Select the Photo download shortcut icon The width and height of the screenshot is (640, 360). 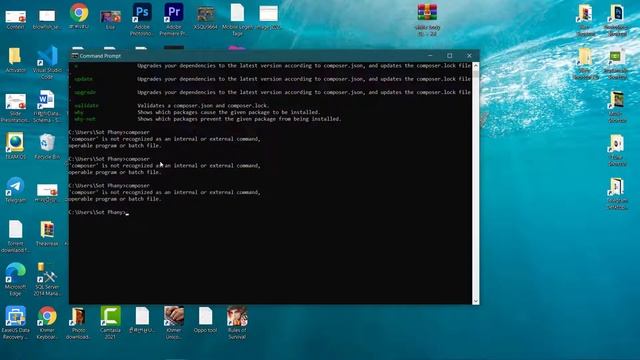[x=78, y=323]
